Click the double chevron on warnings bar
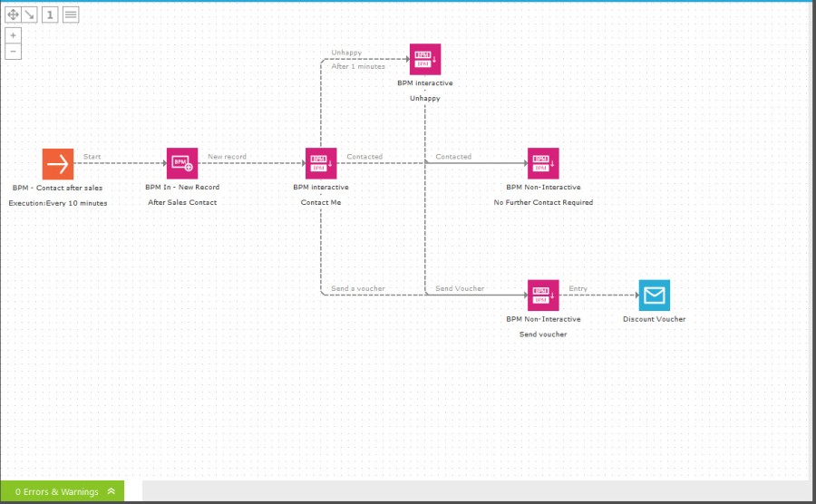816x504 pixels. click(x=111, y=492)
